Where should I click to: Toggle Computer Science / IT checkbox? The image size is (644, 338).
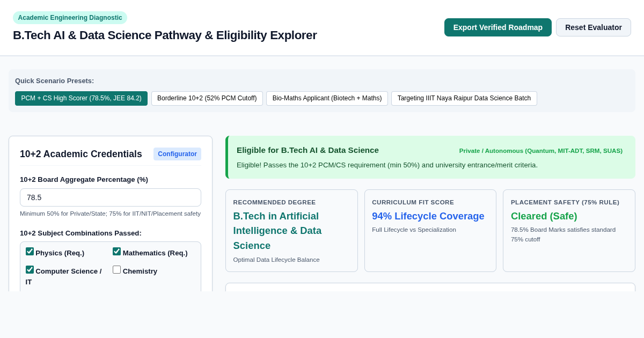point(30,270)
